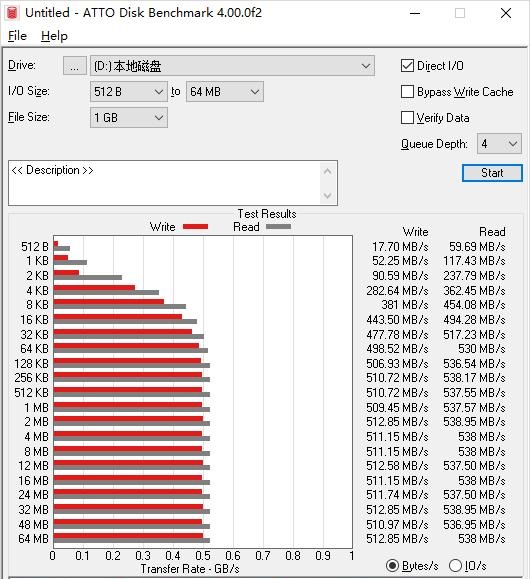Enable Bypass Write Cache checkbox
This screenshot has width=530, height=579.
click(407, 92)
